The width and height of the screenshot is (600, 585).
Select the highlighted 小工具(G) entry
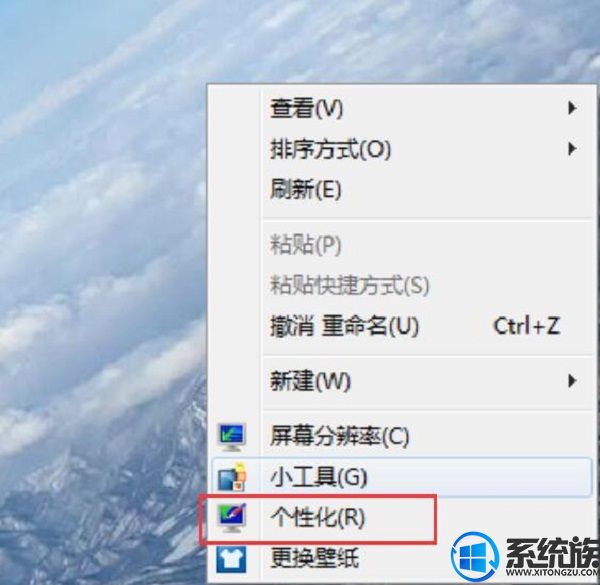pyautogui.click(x=402, y=477)
